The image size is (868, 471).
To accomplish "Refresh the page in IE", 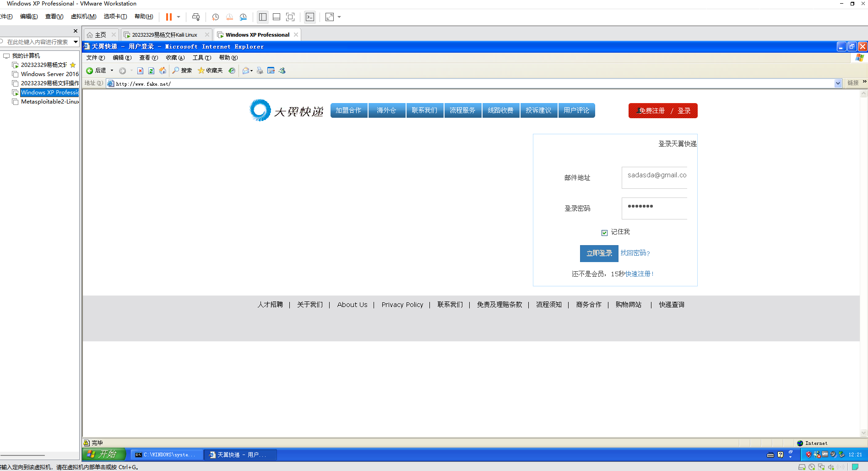I will (x=152, y=71).
